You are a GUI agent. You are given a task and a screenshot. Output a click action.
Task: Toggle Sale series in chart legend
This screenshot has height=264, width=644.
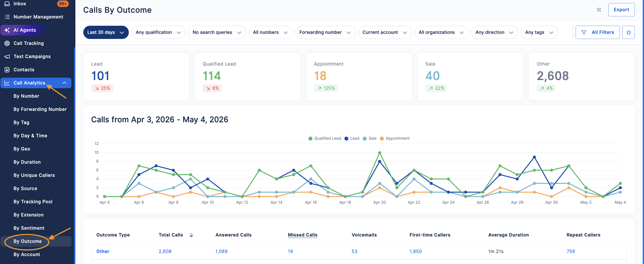[x=369, y=138]
